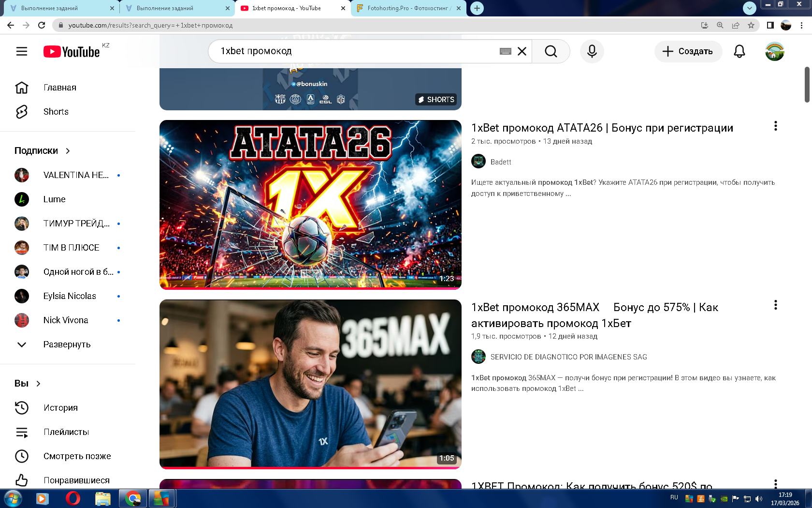Open the tab search dropdown arrow
The width and height of the screenshot is (812, 508).
tap(749, 8)
